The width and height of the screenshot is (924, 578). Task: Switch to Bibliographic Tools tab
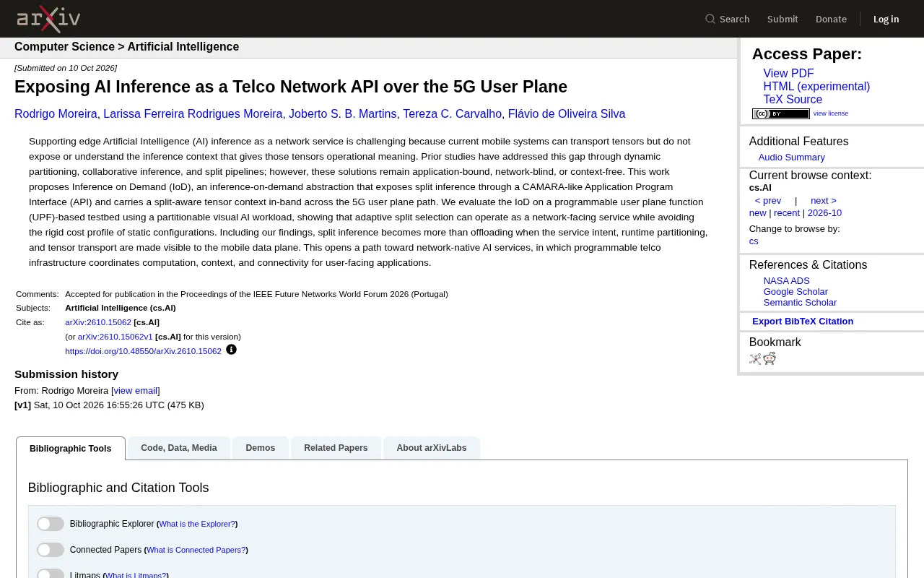click(71, 448)
